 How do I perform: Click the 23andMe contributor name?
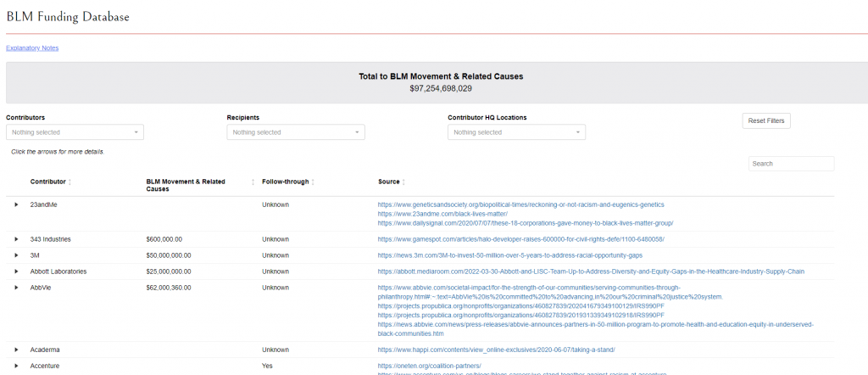pos(44,205)
